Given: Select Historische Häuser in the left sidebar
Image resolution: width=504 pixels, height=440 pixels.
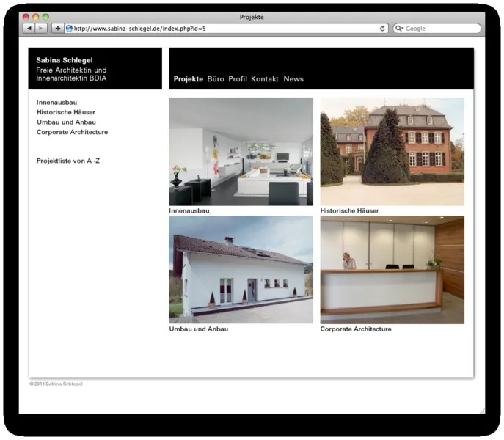Looking at the screenshot, I should coord(66,112).
